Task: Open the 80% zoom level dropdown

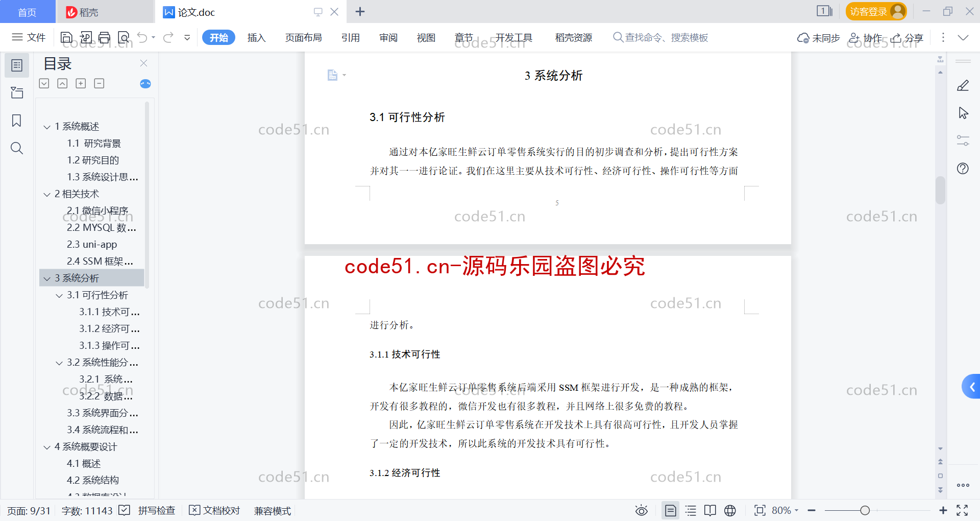Action: pos(785,510)
